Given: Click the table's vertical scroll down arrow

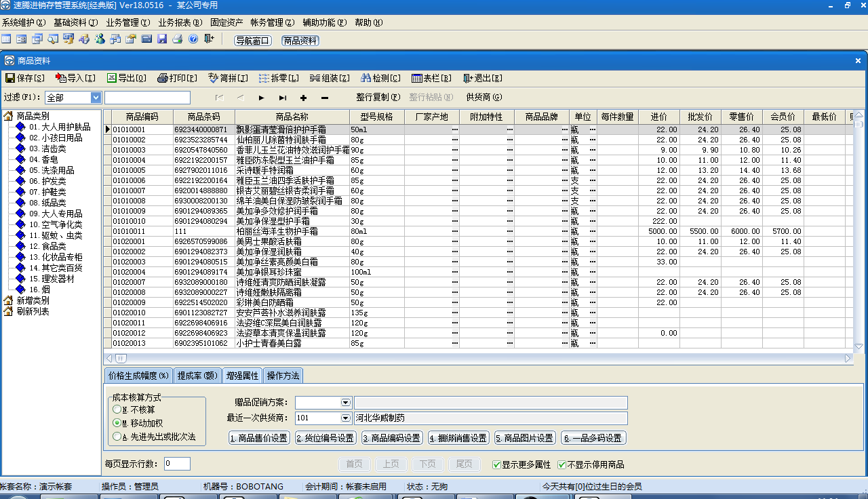Looking at the screenshot, I should [859, 346].
